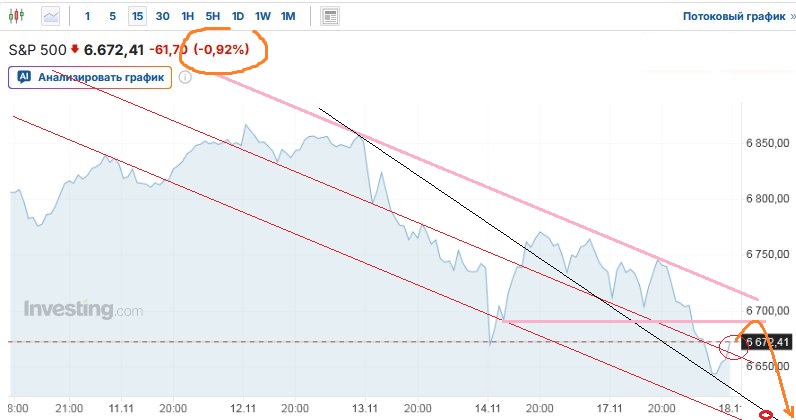The image size is (796, 420).
Task: Set chart interval to 1W
Action: [262, 16]
